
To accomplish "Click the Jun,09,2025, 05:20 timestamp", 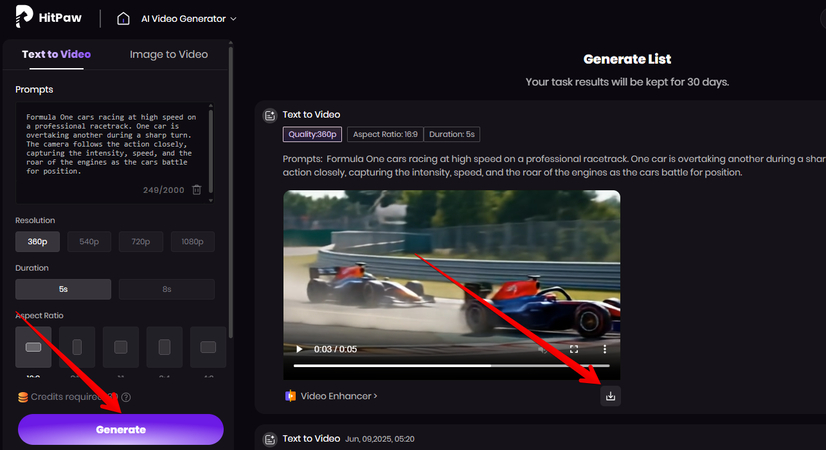I will (x=380, y=439).
